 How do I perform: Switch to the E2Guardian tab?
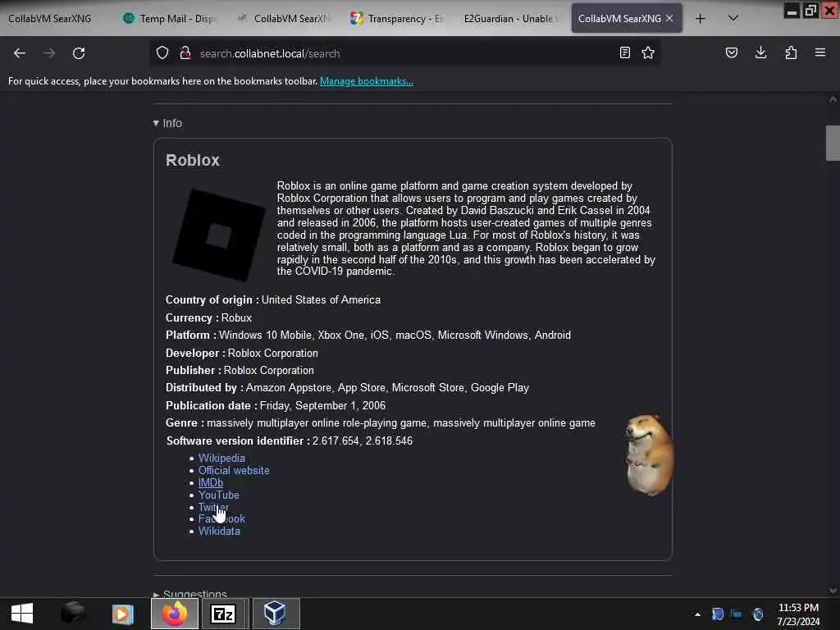pos(512,19)
